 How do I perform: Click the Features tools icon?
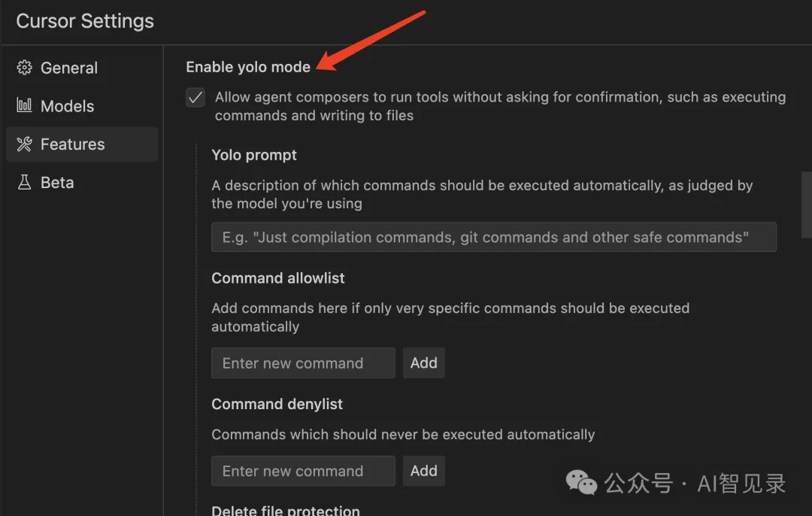24,144
